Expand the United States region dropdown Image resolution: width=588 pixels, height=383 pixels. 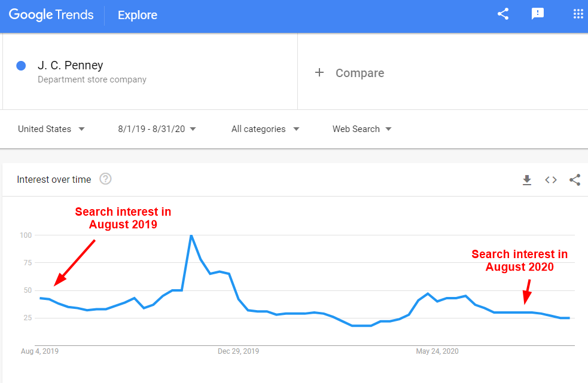pos(51,129)
